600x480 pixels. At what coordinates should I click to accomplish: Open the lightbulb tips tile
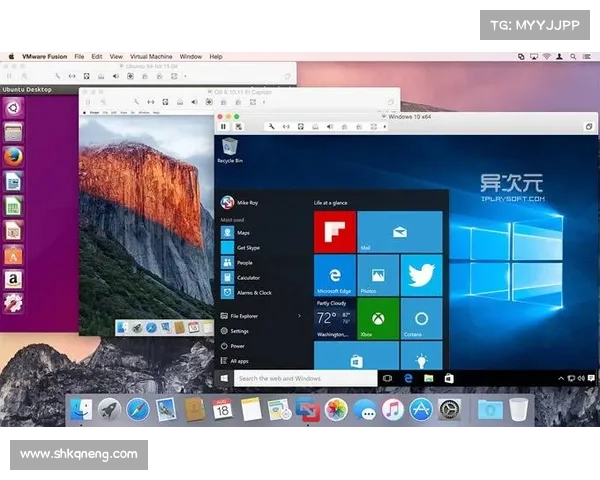click(x=422, y=356)
